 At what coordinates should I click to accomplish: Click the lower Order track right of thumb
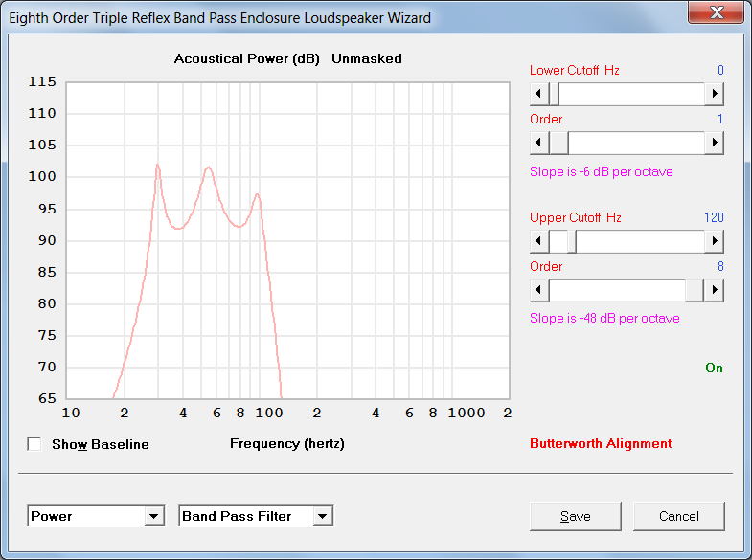coord(636,143)
